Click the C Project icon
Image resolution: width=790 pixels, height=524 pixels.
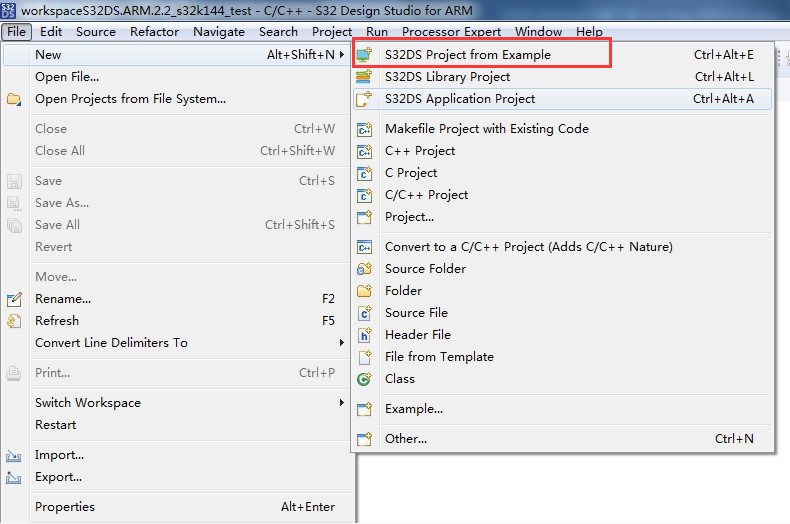pos(364,173)
